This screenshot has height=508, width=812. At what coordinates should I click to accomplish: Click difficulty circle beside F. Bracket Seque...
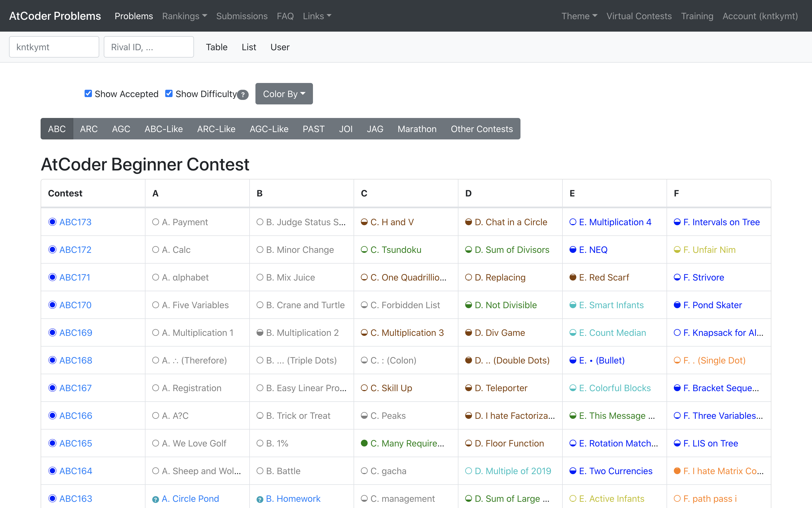pos(677,388)
